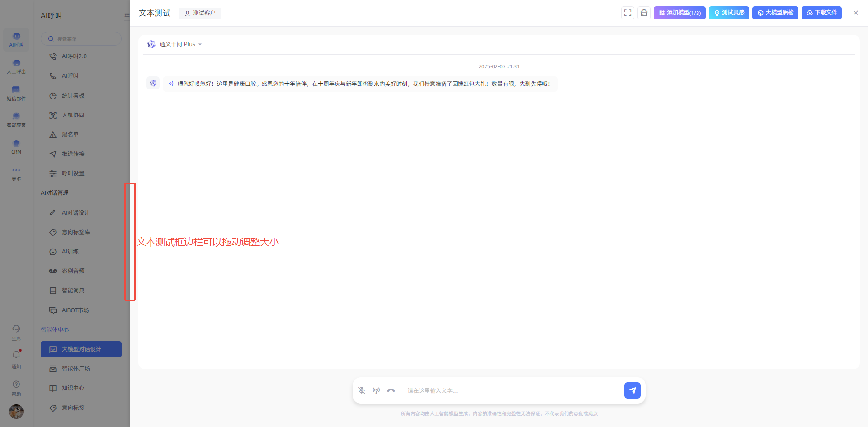Click the Tongyi model logo beside the greeting
Image resolution: width=868 pixels, height=427 pixels.
[x=153, y=83]
